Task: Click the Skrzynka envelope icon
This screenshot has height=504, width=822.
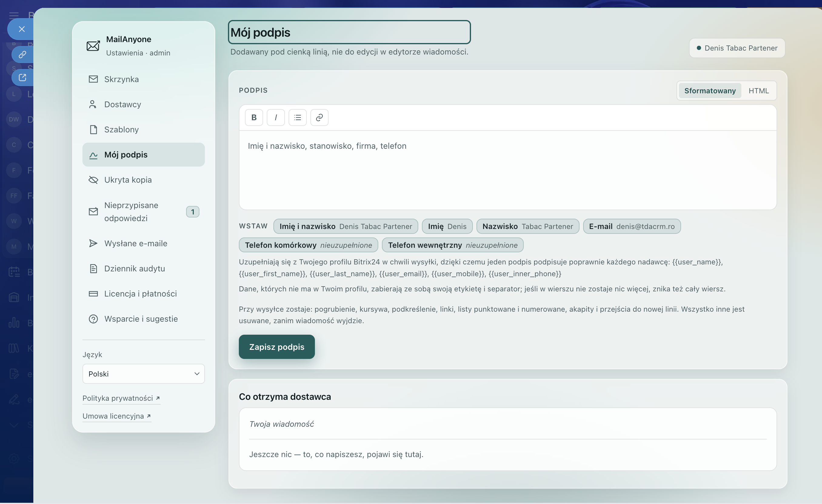Action: pos(93,79)
